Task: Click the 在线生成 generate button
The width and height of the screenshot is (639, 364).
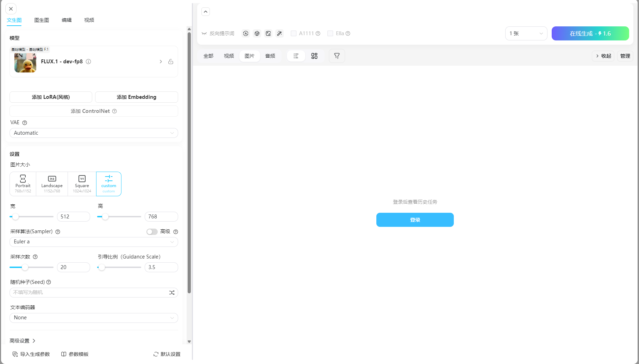Action: pyautogui.click(x=590, y=33)
